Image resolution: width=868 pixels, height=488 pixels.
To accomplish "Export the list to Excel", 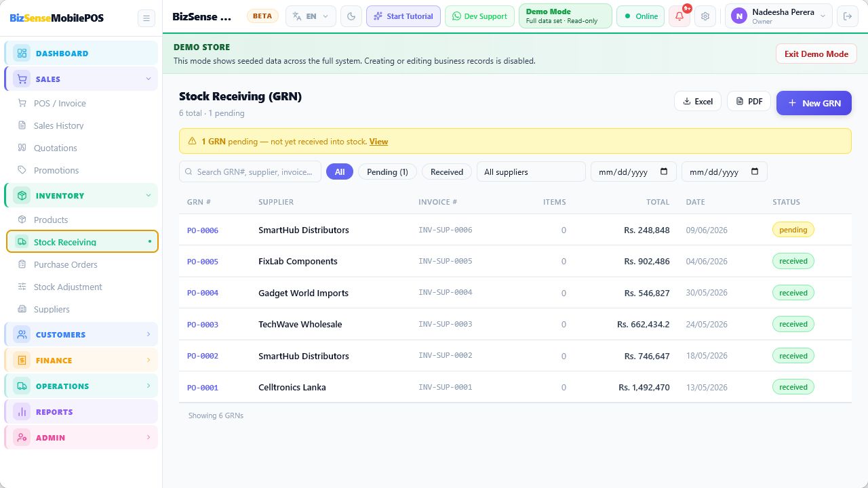I will pyautogui.click(x=698, y=101).
